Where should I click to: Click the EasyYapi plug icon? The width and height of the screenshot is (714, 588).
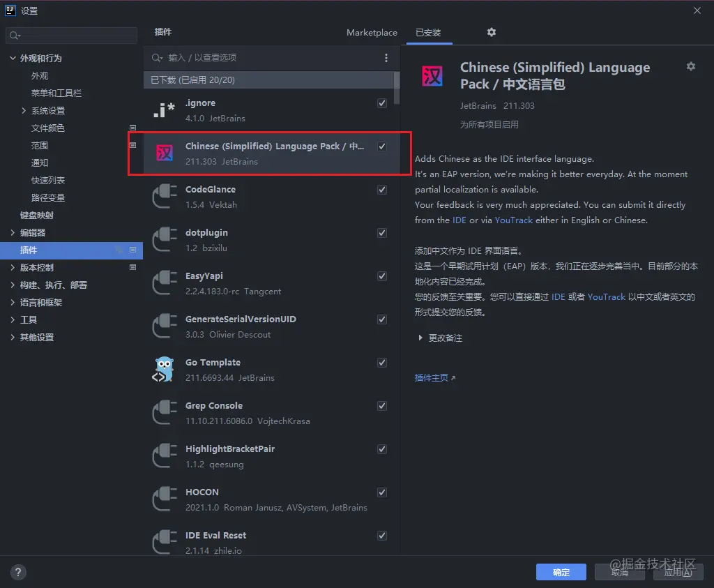pyautogui.click(x=165, y=283)
